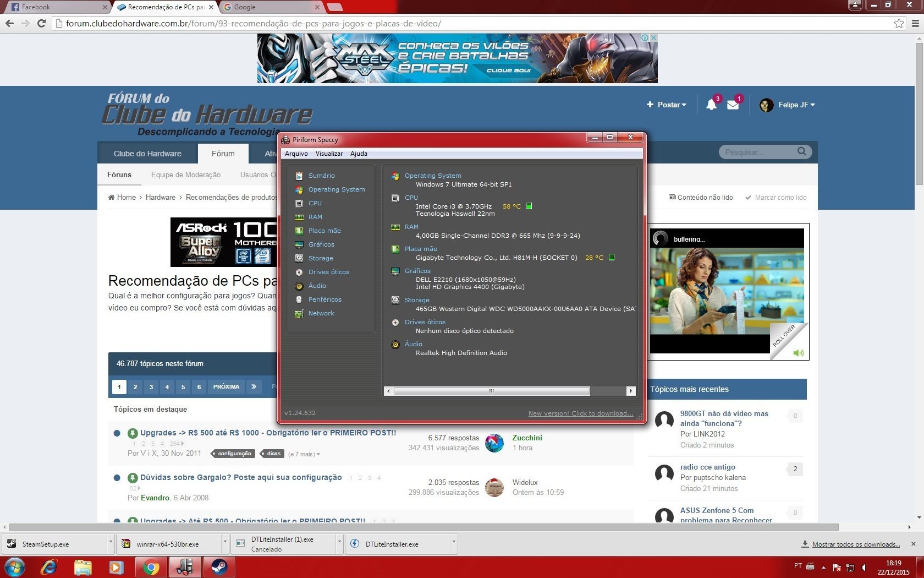Open SteamSetup.exe download options arrow
Viewport: 924px width, 578px height.
click(110, 544)
